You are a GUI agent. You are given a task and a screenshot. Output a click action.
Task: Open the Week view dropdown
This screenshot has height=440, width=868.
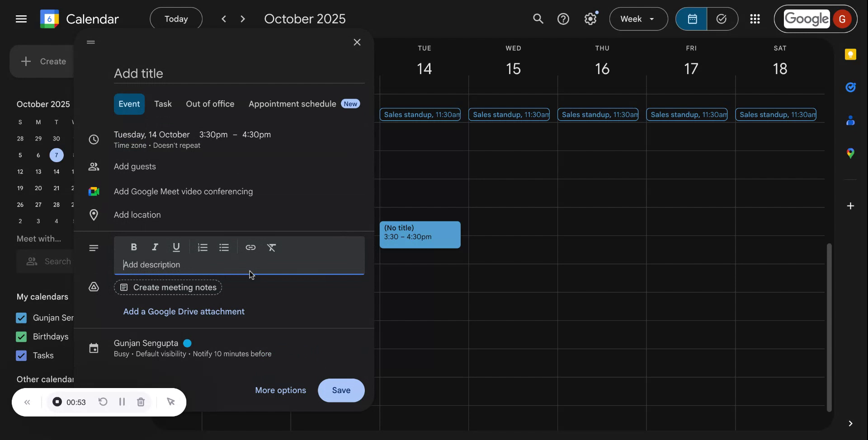coord(638,19)
